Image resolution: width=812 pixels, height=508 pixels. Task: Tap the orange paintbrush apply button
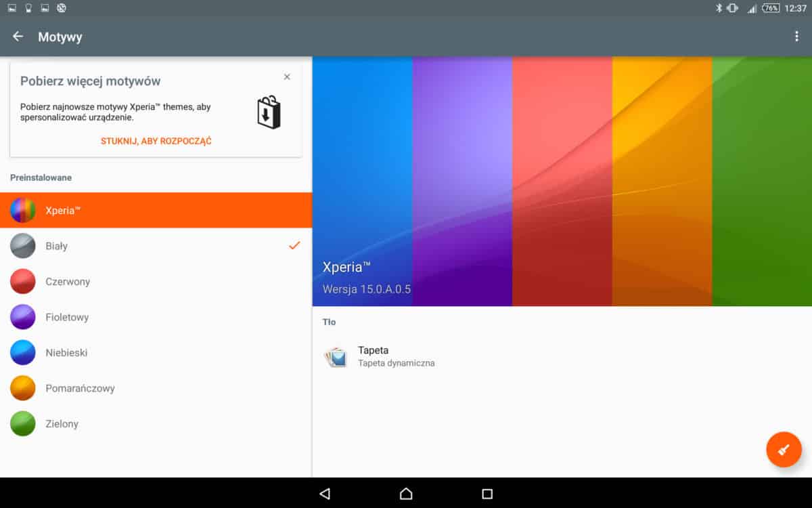click(x=784, y=449)
